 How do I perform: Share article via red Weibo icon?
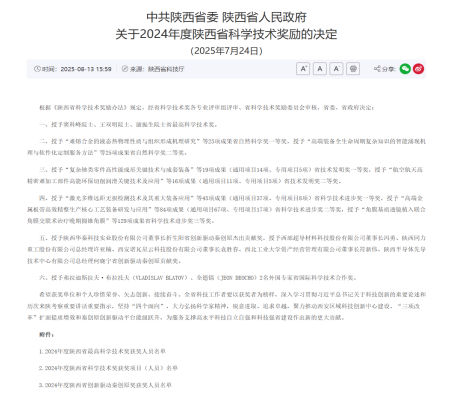[x=418, y=69]
